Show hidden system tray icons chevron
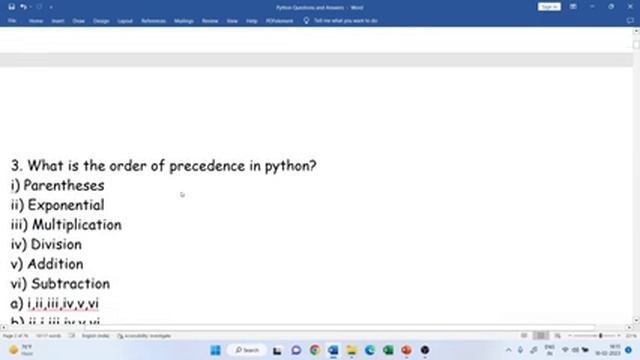 (x=509, y=350)
